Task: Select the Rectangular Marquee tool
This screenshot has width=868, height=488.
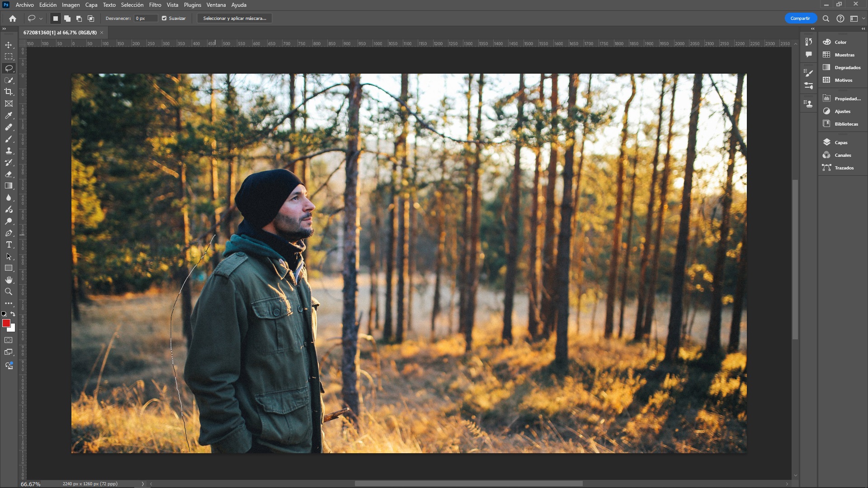Action: pyautogui.click(x=9, y=56)
